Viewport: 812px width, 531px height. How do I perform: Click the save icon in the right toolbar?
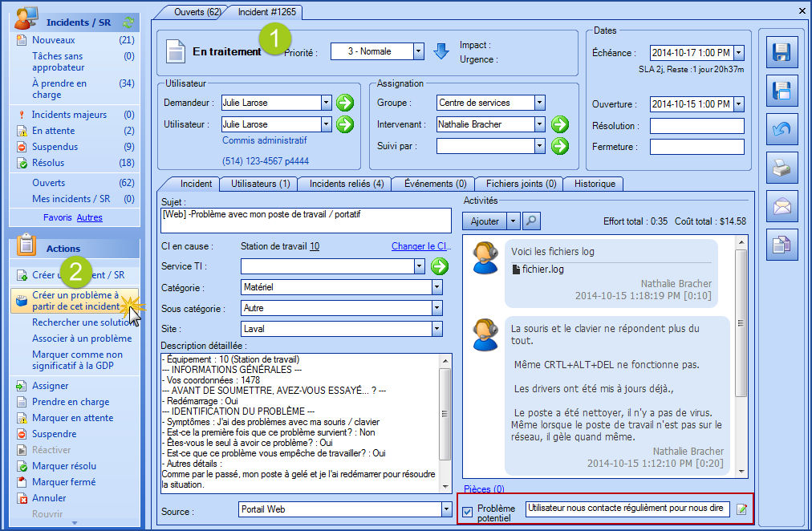tap(780, 54)
